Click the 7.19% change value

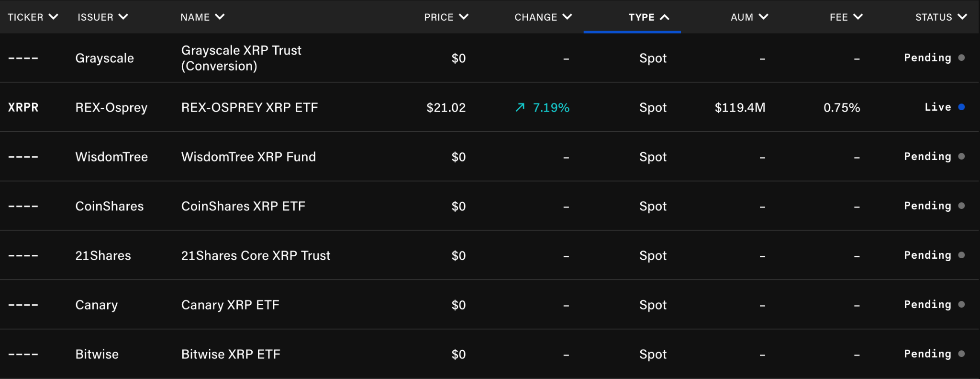pos(551,107)
